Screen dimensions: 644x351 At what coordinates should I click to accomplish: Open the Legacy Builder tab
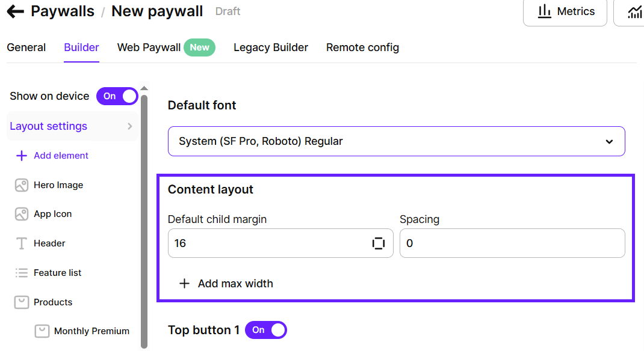point(271,47)
